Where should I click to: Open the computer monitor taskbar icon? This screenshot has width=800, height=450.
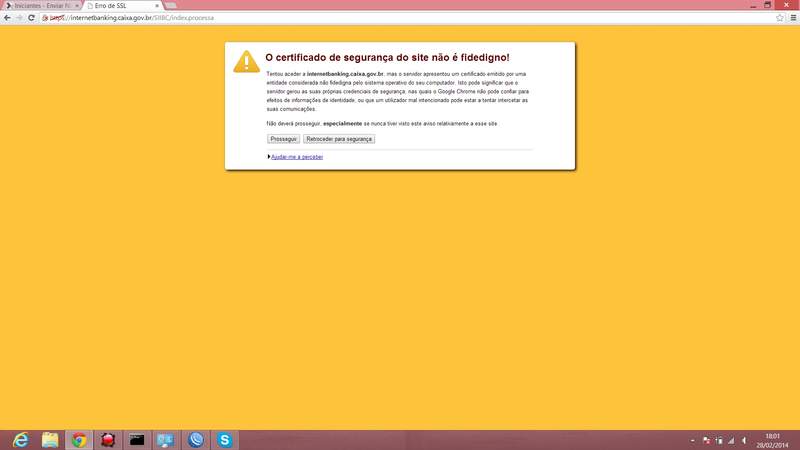tap(166, 440)
